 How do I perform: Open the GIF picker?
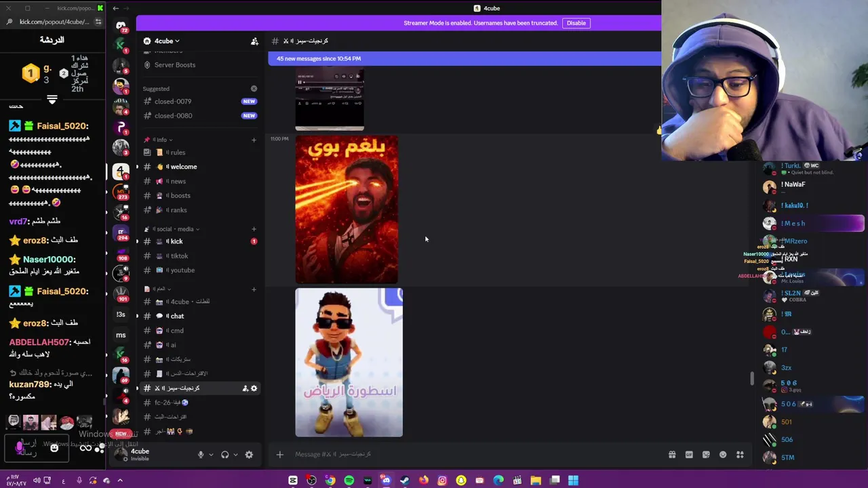(x=689, y=455)
